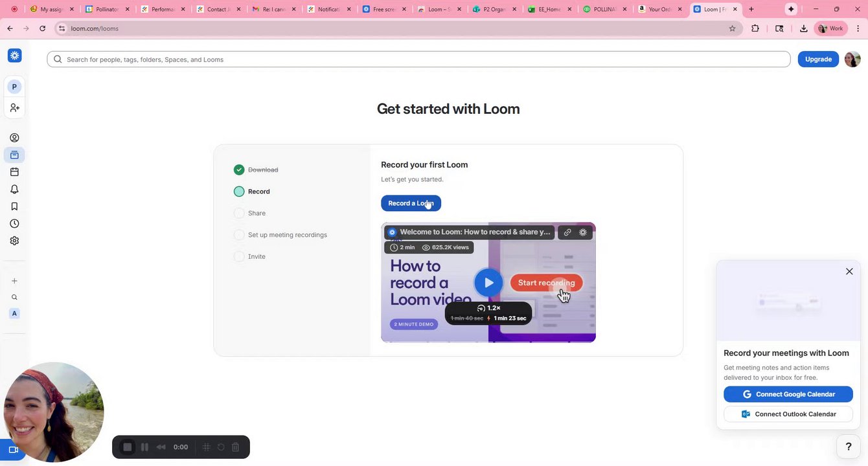Select the Set up meeting recordings circle
Screen dimensions: 868x466
(239, 235)
